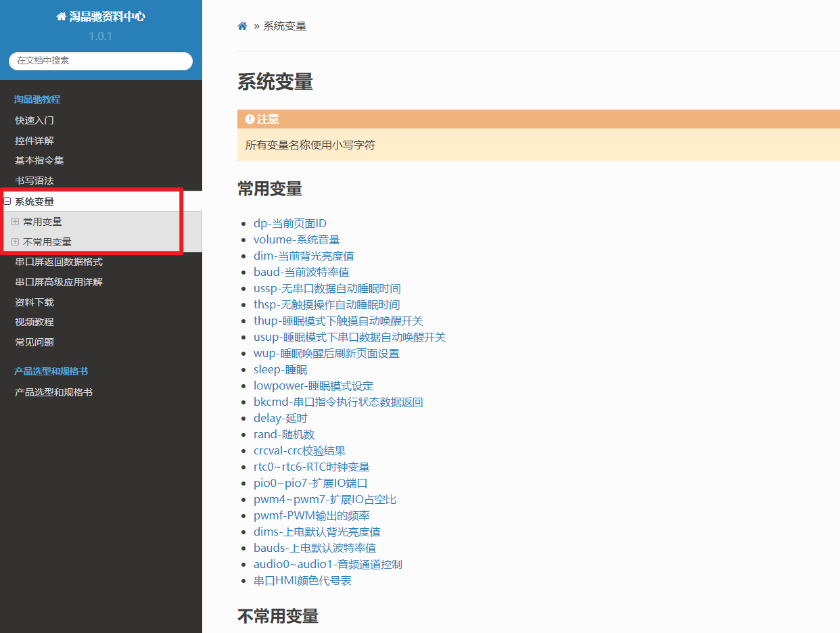Screen dimensions: 840x633
Task: Navigate to 资料下载 in the sidebar
Action: [34, 302]
